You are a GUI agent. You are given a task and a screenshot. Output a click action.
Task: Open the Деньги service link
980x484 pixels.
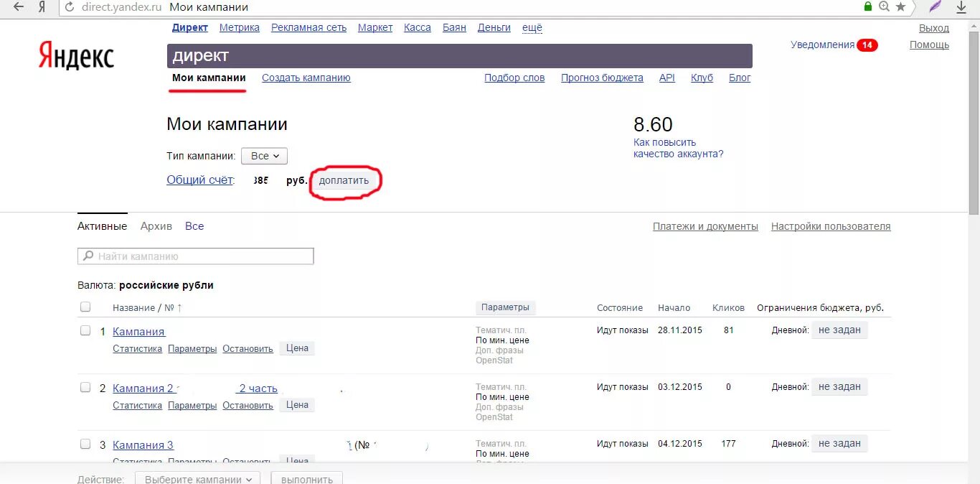pos(494,27)
